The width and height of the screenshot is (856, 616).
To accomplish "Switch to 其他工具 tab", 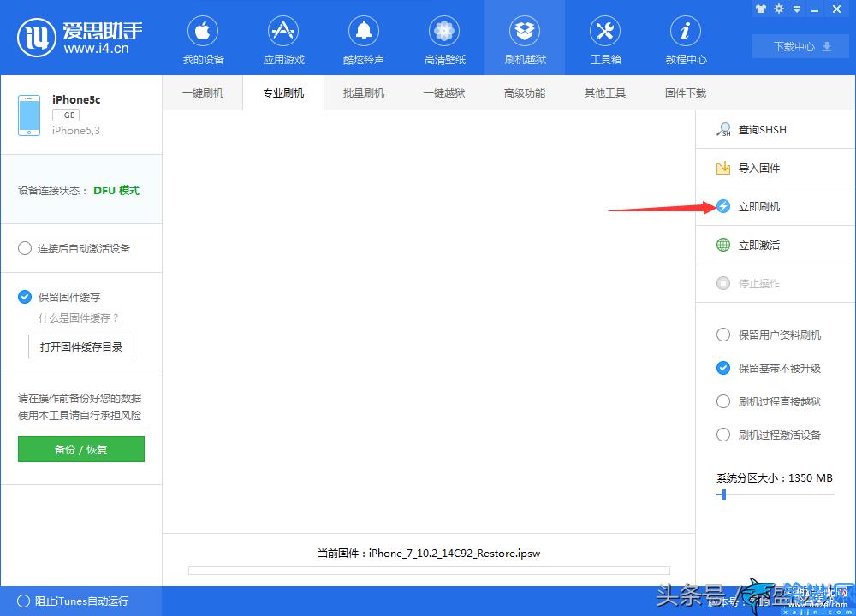I will tap(605, 92).
